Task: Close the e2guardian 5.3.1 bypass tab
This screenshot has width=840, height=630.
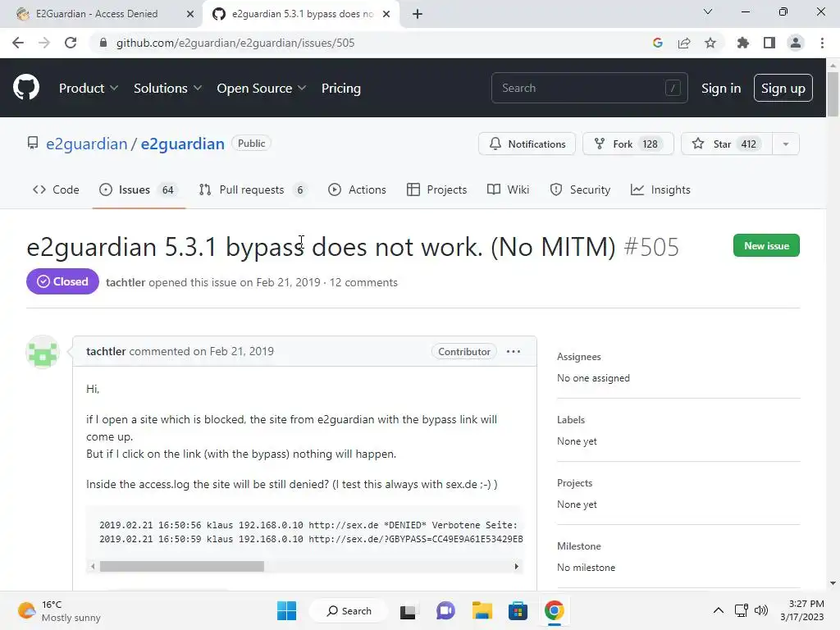Action: pyautogui.click(x=386, y=14)
